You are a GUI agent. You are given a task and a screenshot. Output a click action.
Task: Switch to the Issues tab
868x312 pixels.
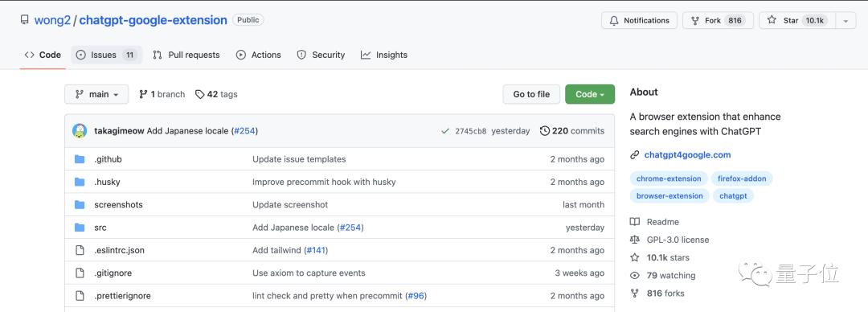pos(106,55)
